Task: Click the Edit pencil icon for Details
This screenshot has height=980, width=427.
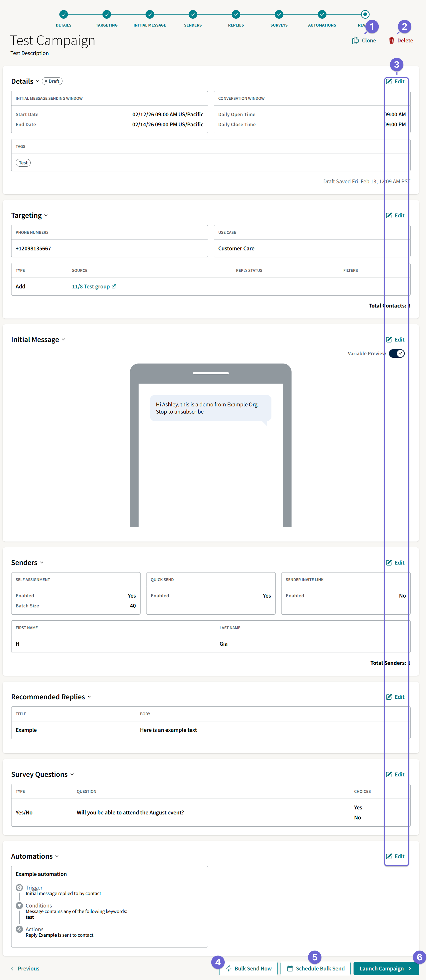Action: pos(389,81)
